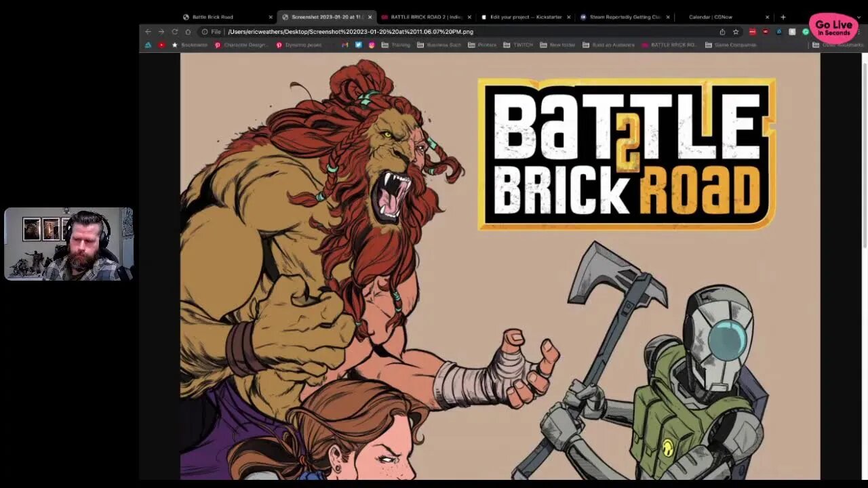This screenshot has width=868, height=488.
Task: Expand the Build an Audience bookmark folder
Action: click(x=608, y=45)
